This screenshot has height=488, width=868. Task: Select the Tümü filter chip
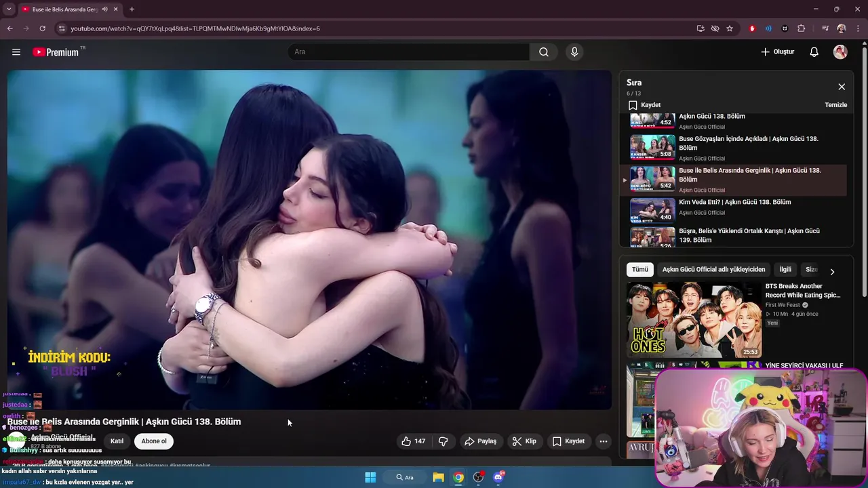click(x=640, y=269)
